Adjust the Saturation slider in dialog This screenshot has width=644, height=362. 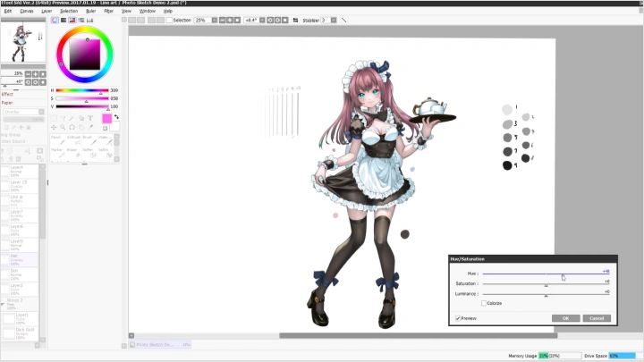click(x=546, y=284)
